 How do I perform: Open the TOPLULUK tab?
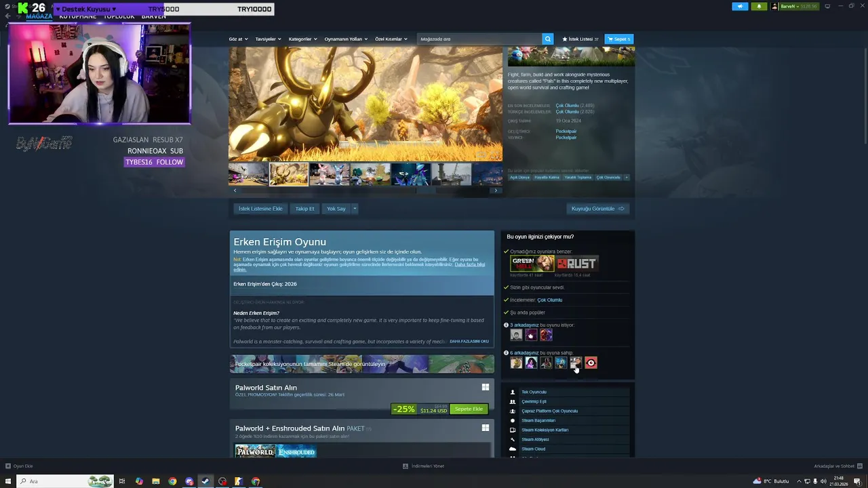click(119, 16)
